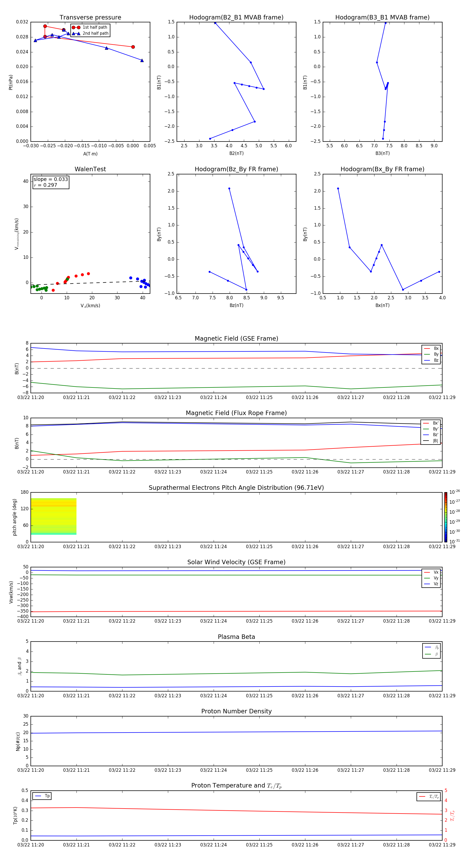Click the 'Vy' legend entry in velocity plot

(431, 578)
